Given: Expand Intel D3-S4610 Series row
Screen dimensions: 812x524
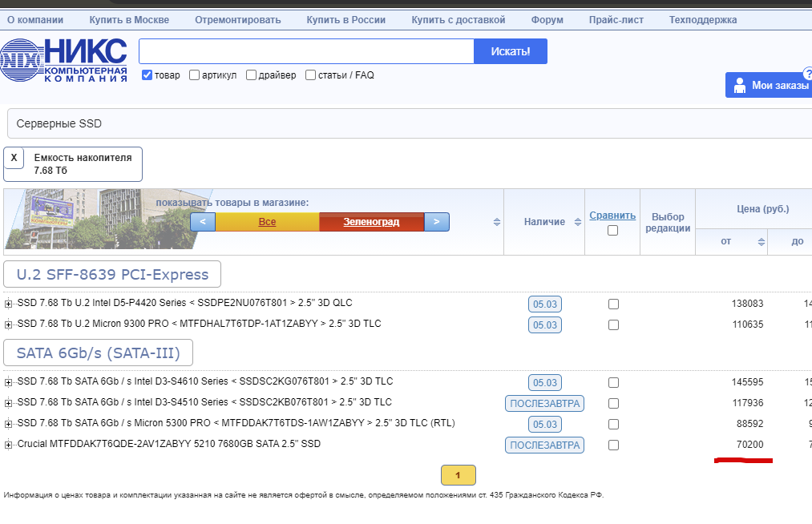Looking at the screenshot, I should (x=8, y=382).
